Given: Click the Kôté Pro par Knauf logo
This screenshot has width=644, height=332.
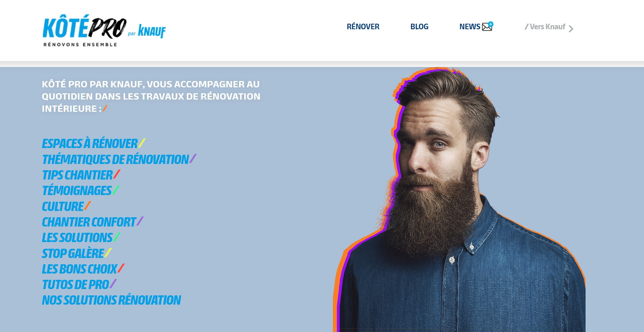Looking at the screenshot, I should (x=104, y=31).
